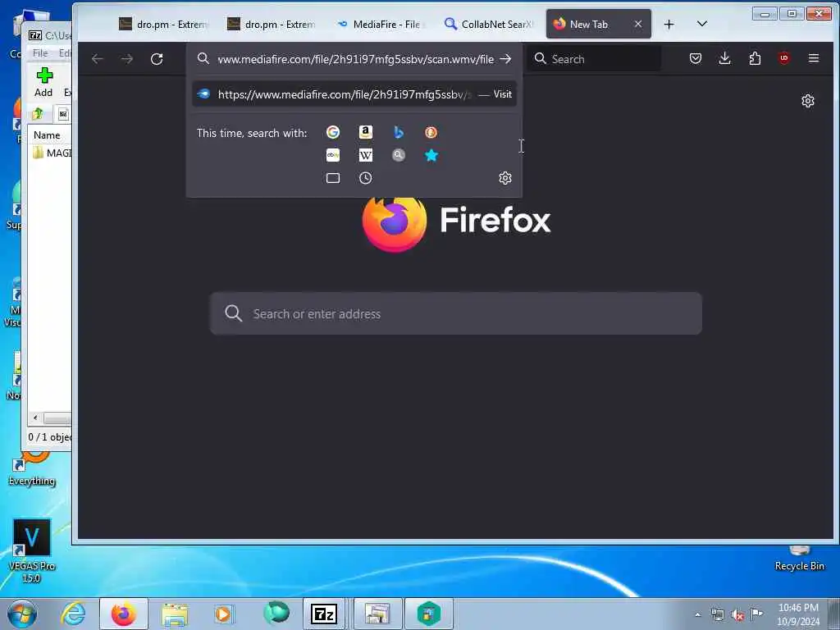Switch to first dro.pm tab
The height and width of the screenshot is (630, 840).
pyautogui.click(x=163, y=24)
